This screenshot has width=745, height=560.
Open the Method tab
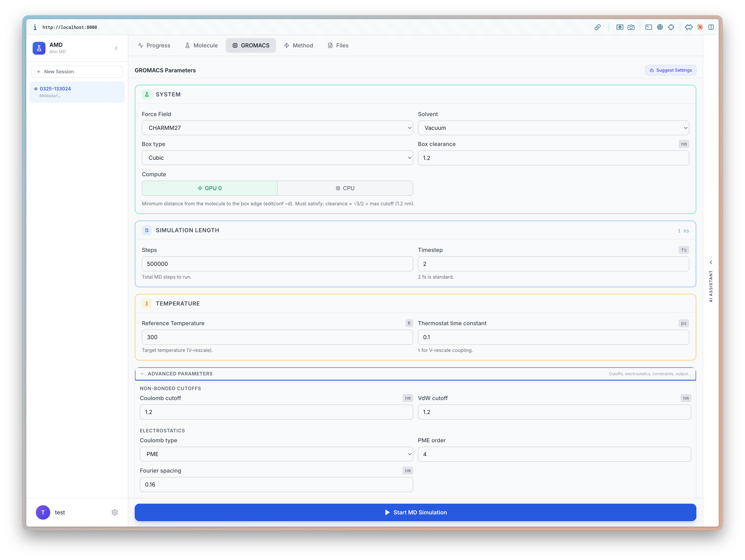tap(298, 45)
